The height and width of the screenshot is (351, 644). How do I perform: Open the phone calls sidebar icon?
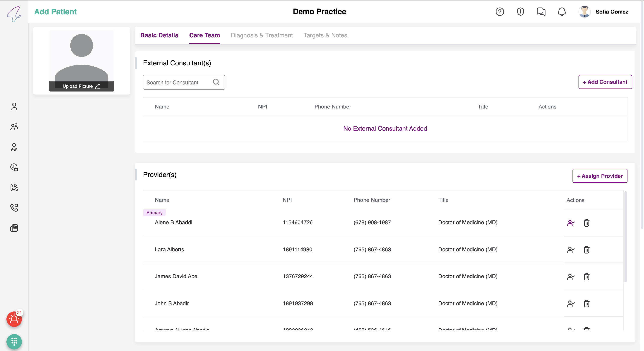tap(14, 208)
